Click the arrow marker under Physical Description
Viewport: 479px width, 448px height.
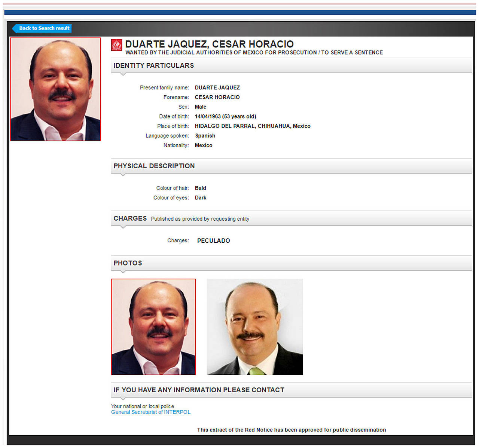(123, 175)
